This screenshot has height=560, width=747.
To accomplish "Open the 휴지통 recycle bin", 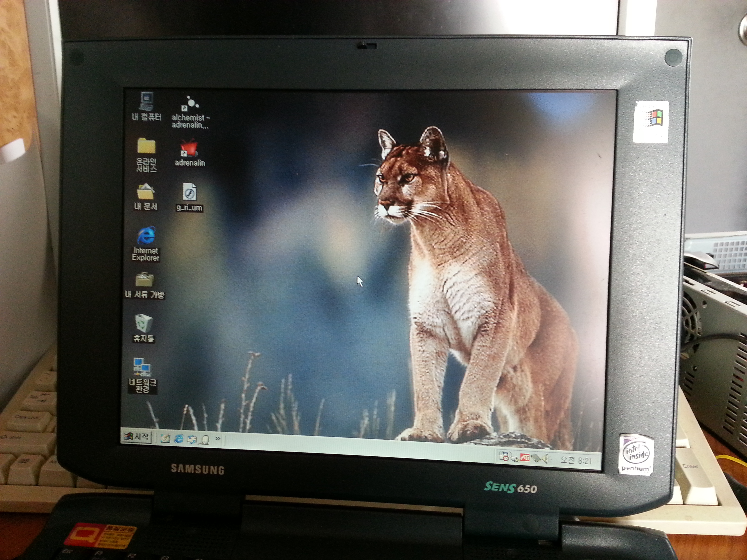I will (x=143, y=328).
